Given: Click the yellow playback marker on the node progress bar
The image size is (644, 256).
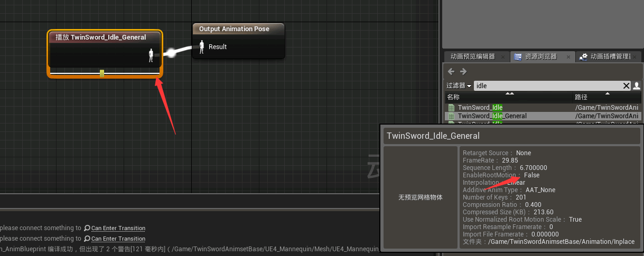Looking at the screenshot, I should [102, 73].
